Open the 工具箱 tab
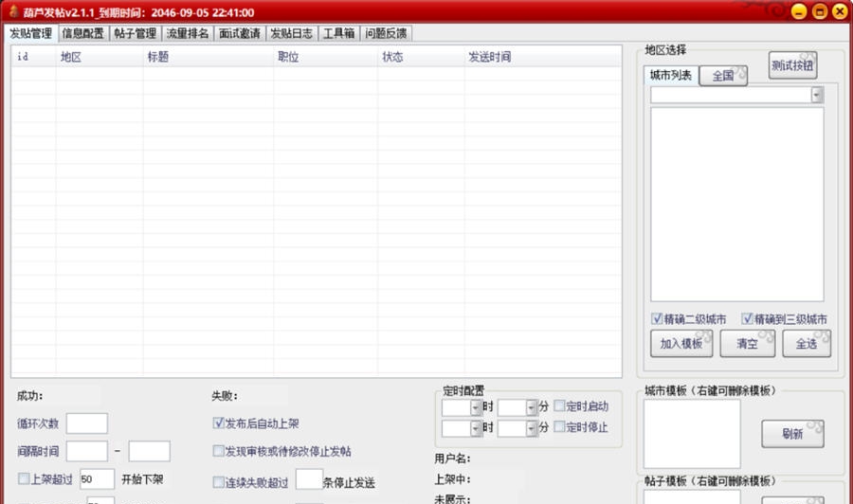Screen dimensions: 853x504 pos(339,33)
